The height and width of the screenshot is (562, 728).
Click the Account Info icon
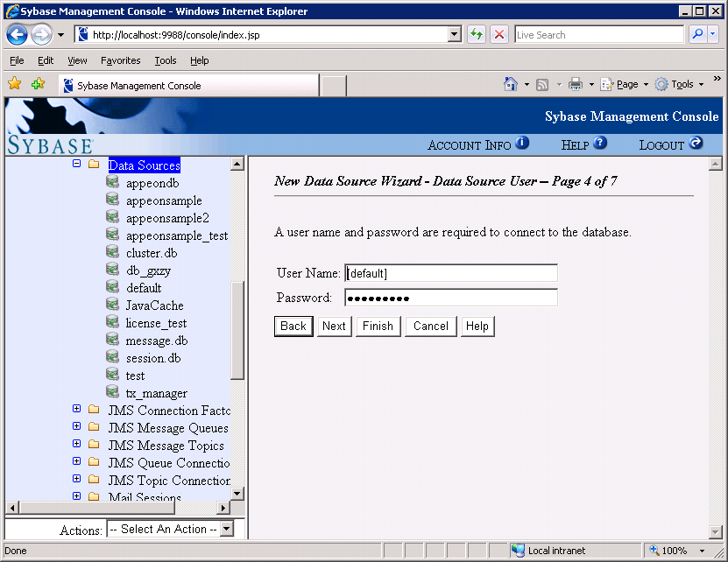point(522,142)
